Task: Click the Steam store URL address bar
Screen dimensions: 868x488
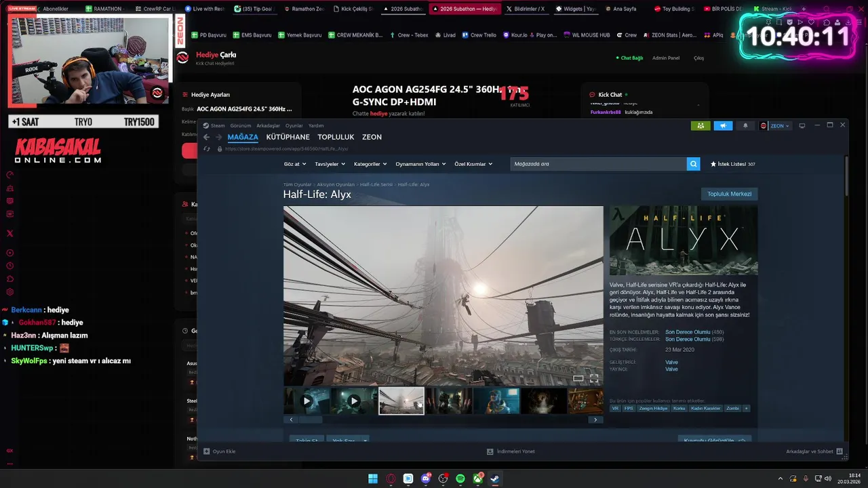Action: [x=286, y=148]
